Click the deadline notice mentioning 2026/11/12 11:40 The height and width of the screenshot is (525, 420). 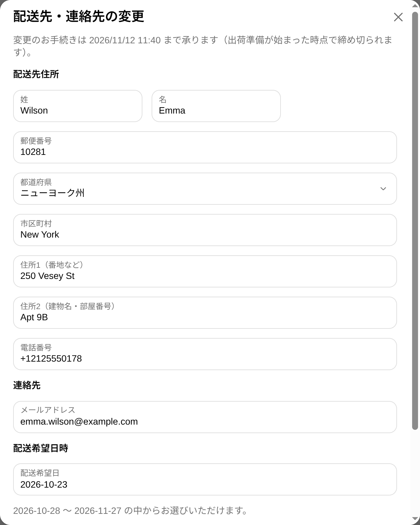tap(203, 46)
